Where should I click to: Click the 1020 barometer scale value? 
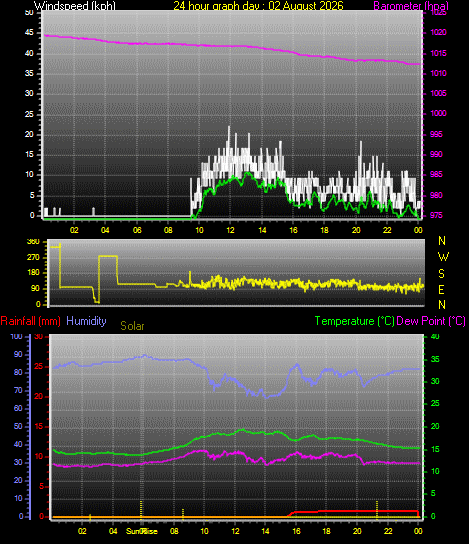(x=438, y=33)
